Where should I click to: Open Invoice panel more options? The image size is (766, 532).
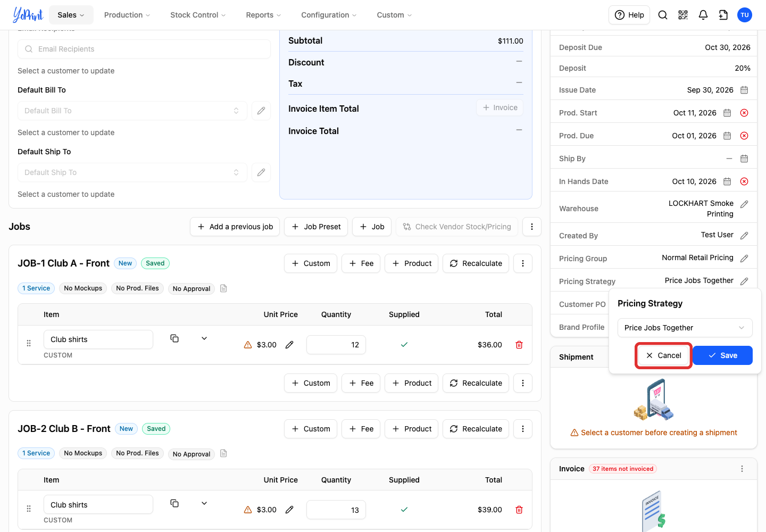click(742, 469)
